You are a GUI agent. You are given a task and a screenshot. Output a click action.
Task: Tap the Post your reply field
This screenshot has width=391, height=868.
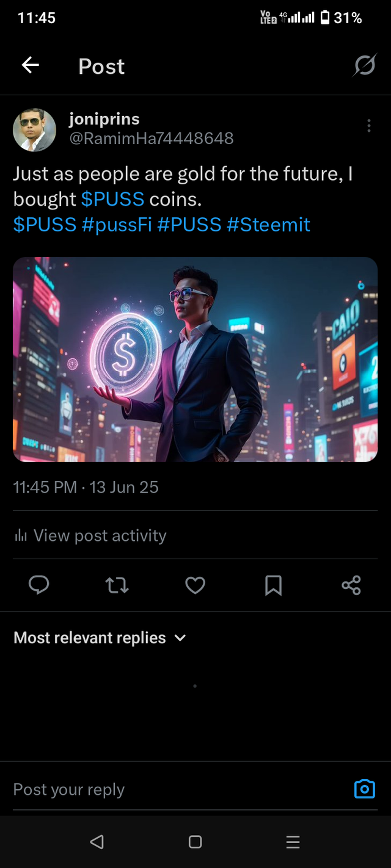(x=171, y=789)
